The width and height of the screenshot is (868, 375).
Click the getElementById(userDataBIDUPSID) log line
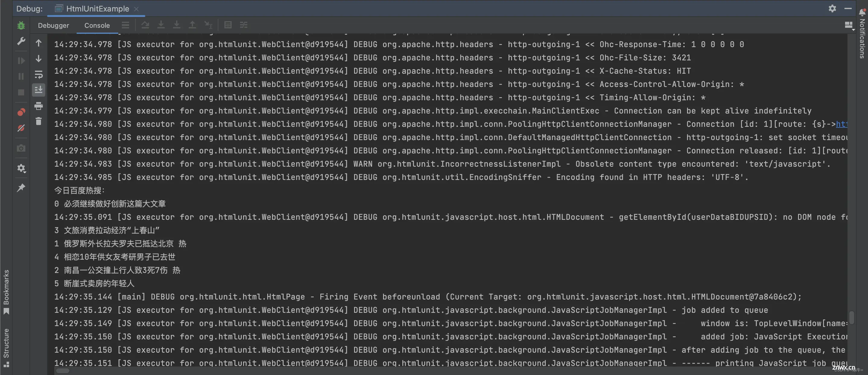[x=451, y=217]
